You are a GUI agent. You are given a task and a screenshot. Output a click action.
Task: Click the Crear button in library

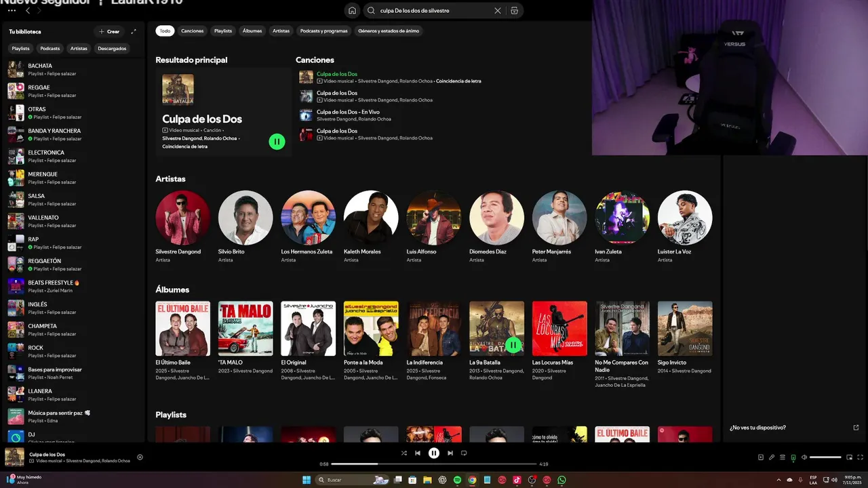point(109,31)
